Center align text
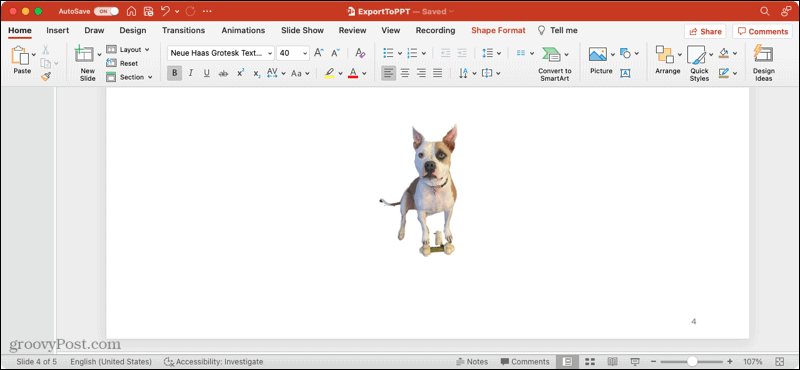Screen dimensions: 800x370 pos(405,73)
